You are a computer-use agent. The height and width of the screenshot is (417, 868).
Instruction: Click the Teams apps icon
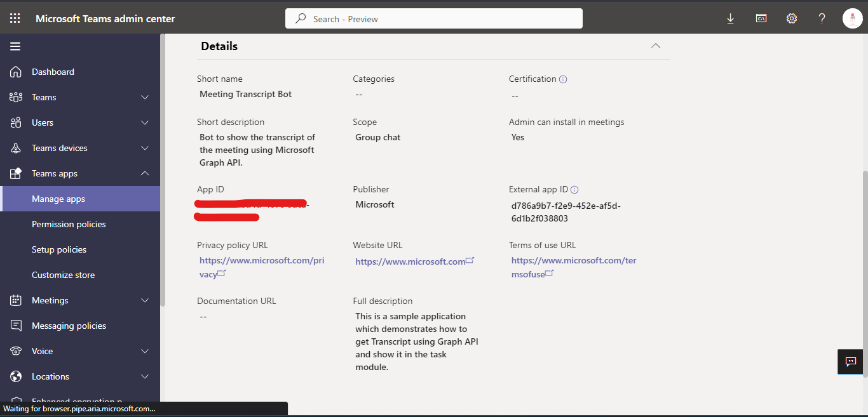point(14,173)
